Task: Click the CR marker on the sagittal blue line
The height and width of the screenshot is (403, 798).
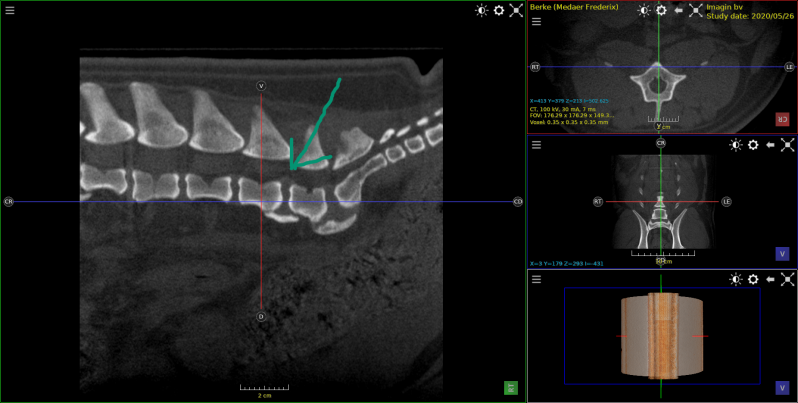Action: point(8,202)
